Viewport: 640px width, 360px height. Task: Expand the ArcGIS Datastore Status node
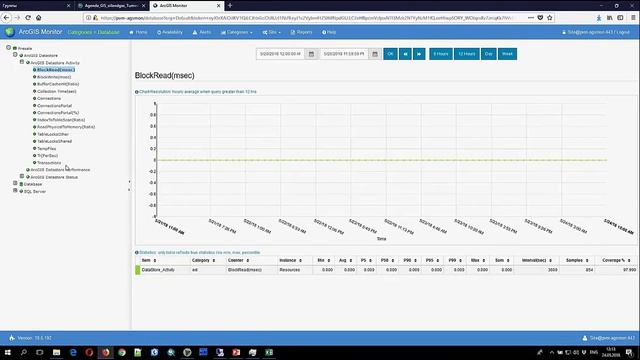[22, 176]
